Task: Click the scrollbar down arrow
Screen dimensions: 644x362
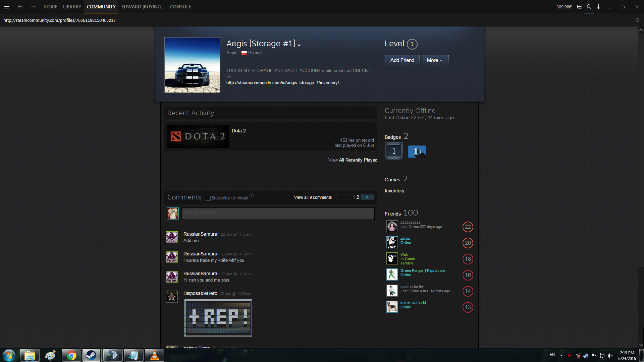Action: [x=641, y=345]
